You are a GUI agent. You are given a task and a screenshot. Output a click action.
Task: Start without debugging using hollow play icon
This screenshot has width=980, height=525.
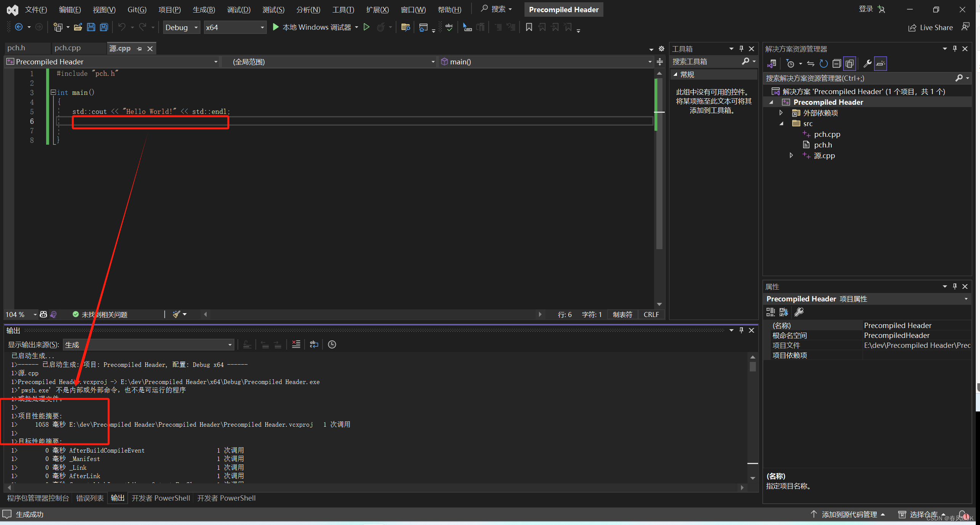pos(366,27)
